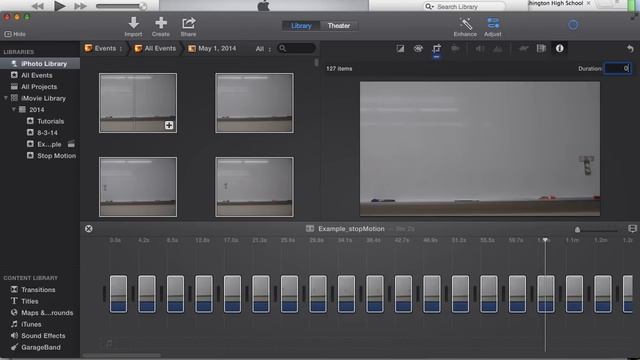The width and height of the screenshot is (640, 360).
Task: Select All Projects in sidebar
Action: point(40,87)
